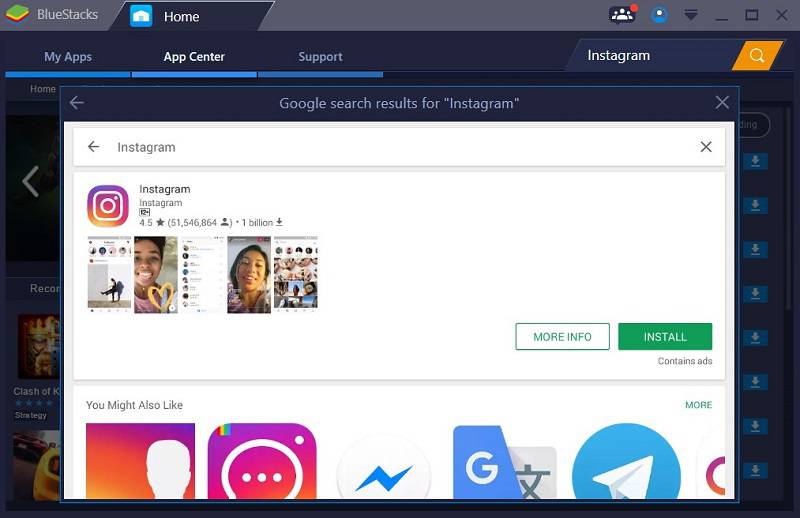Open the Google Translate app icon
800x518 pixels.
tap(504, 465)
